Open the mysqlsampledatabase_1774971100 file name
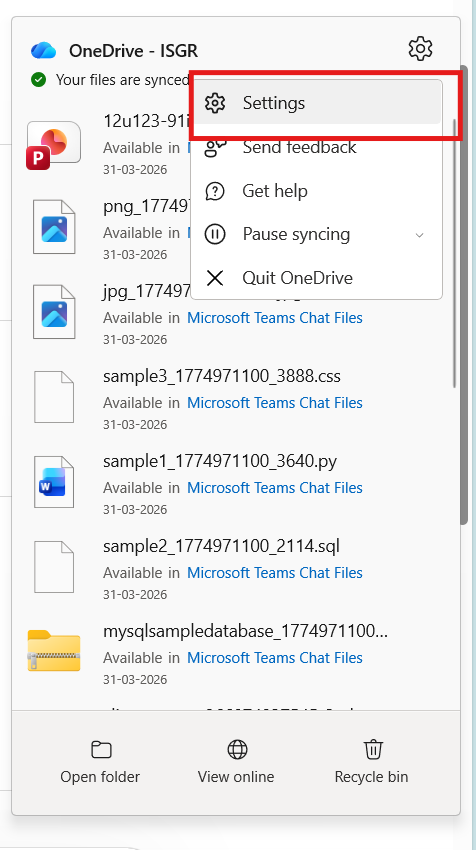 [x=246, y=631]
